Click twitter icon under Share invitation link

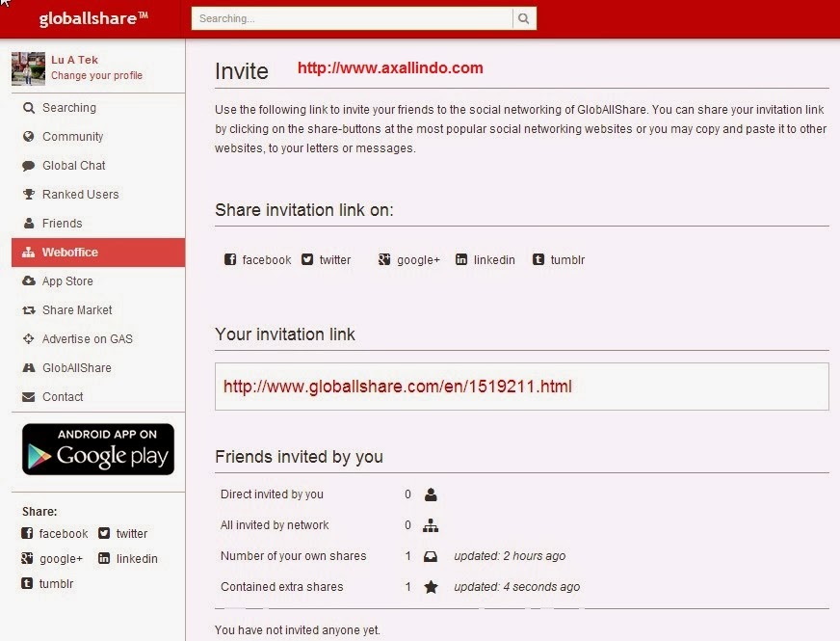point(307,259)
